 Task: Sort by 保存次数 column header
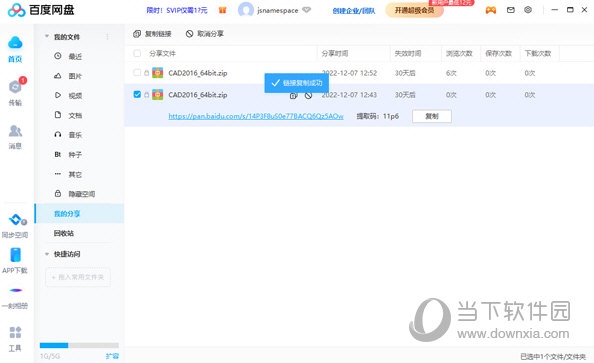tap(499, 53)
